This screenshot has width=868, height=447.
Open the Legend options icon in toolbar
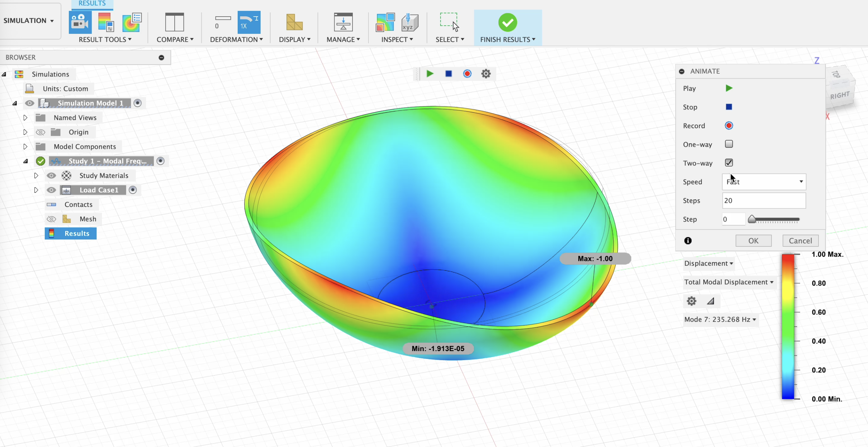tap(106, 23)
